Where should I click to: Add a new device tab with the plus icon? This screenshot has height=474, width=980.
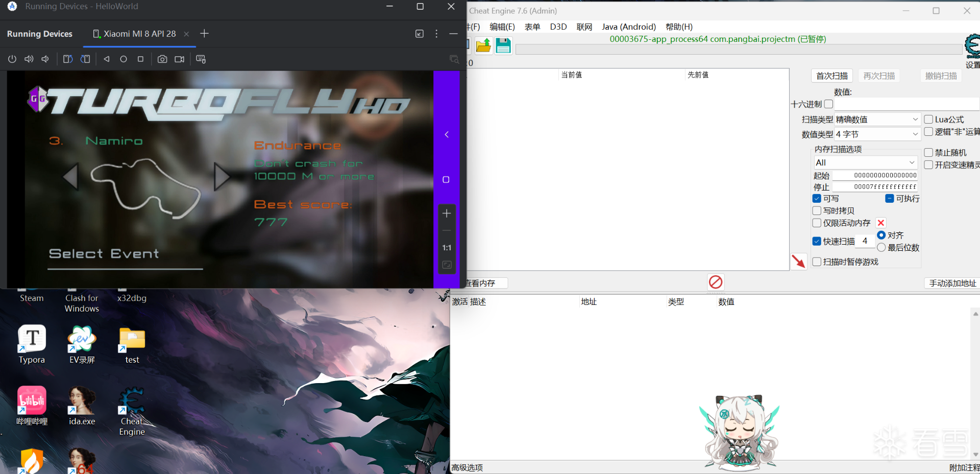[205, 34]
